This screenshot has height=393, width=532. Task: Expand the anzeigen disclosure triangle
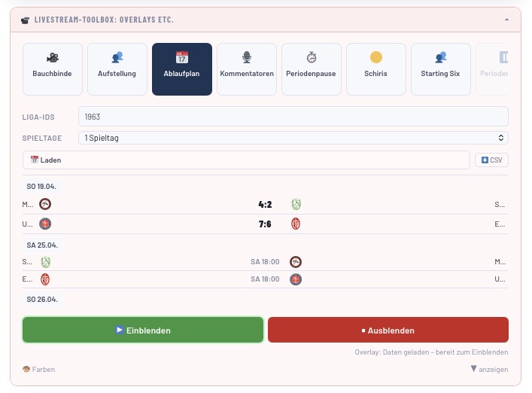(489, 369)
